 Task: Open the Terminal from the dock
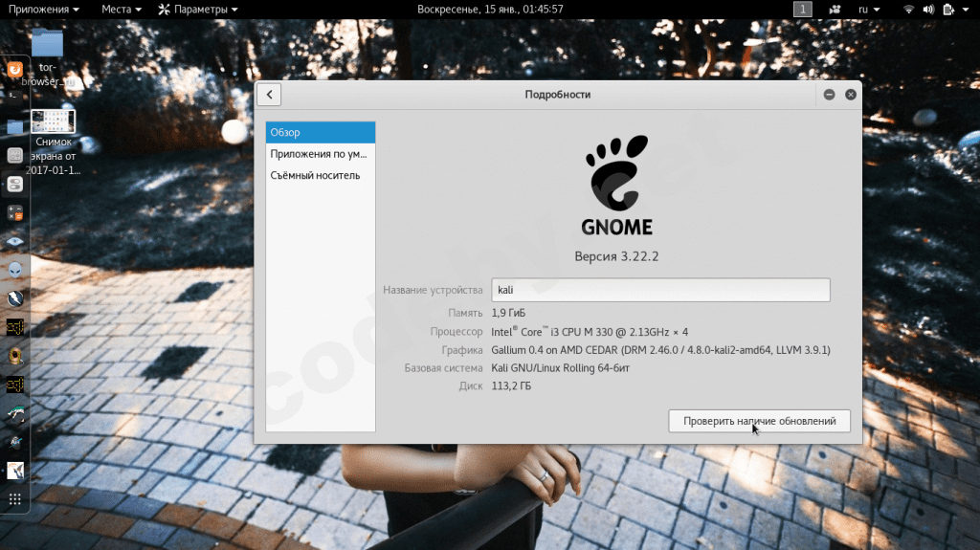[x=15, y=99]
